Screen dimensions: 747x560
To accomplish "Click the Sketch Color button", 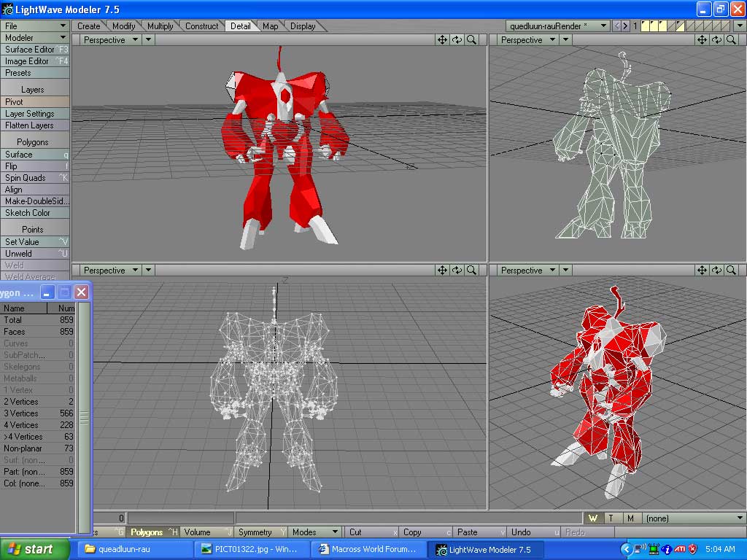I will tap(35, 213).
